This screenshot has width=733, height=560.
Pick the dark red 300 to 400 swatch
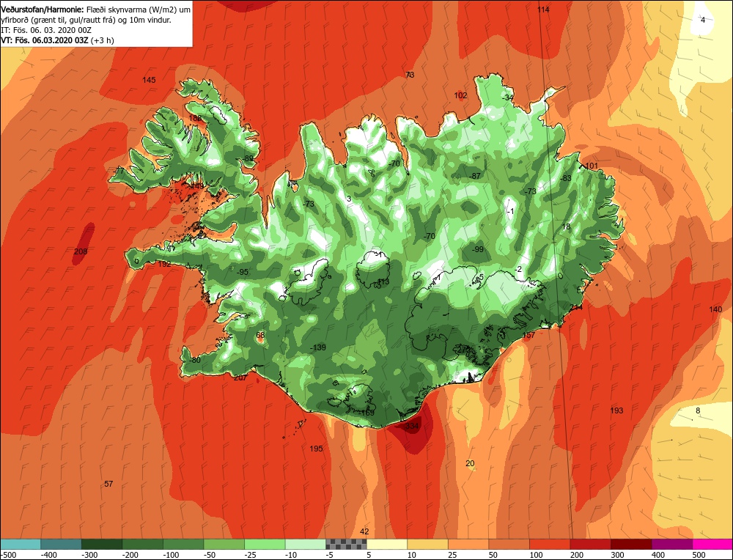click(630, 544)
